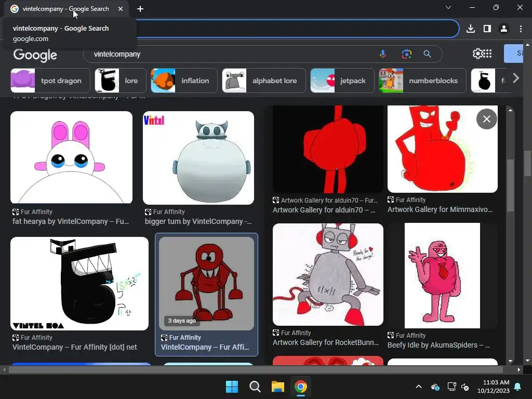Open the network tray icon

451,387
